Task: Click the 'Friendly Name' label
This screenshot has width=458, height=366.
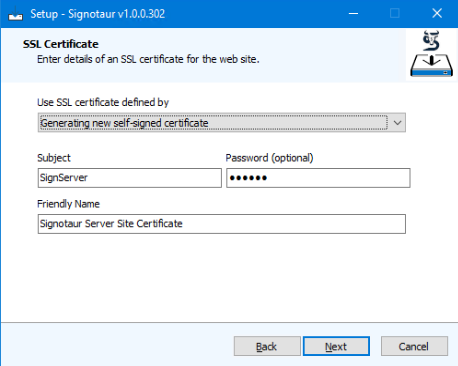Action: 68,204
